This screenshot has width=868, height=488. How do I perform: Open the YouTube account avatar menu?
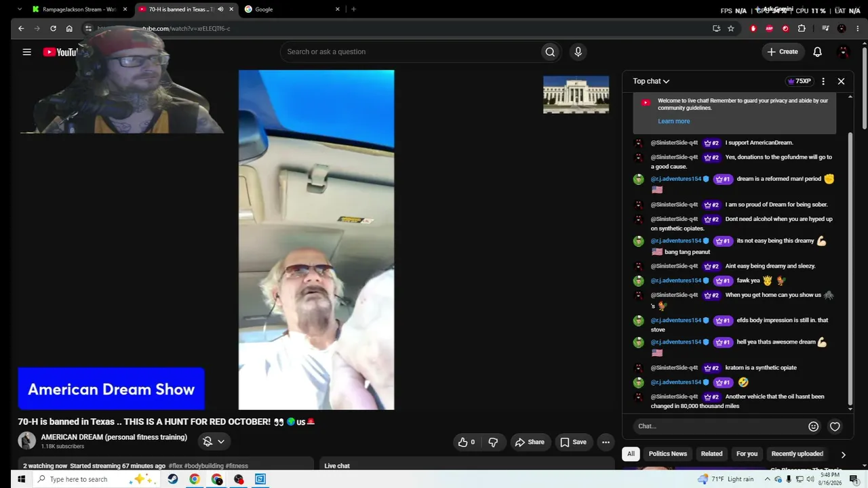(844, 52)
